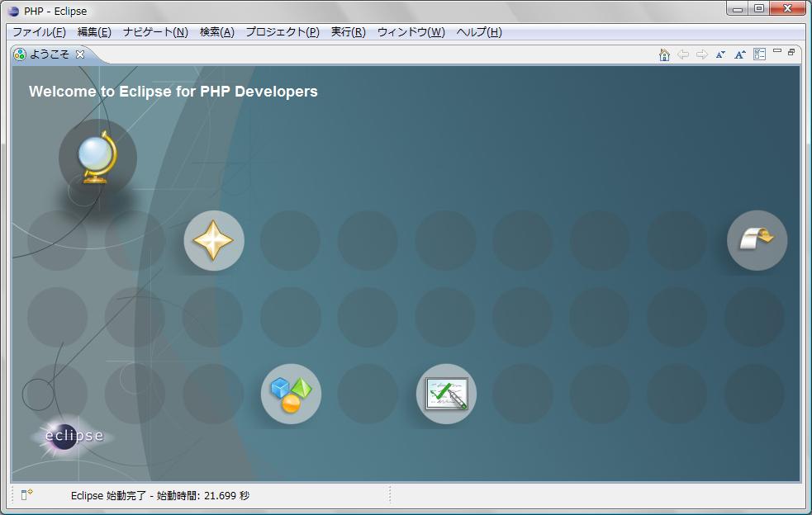Minimize the ようこそ view
Image resolution: width=812 pixels, height=515 pixels.
click(x=778, y=50)
